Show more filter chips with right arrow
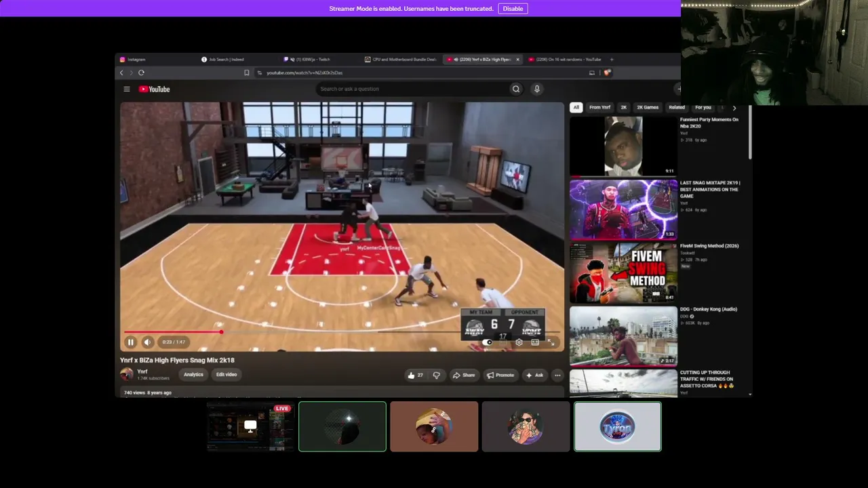Viewport: 868px width, 488px height. pos(734,108)
